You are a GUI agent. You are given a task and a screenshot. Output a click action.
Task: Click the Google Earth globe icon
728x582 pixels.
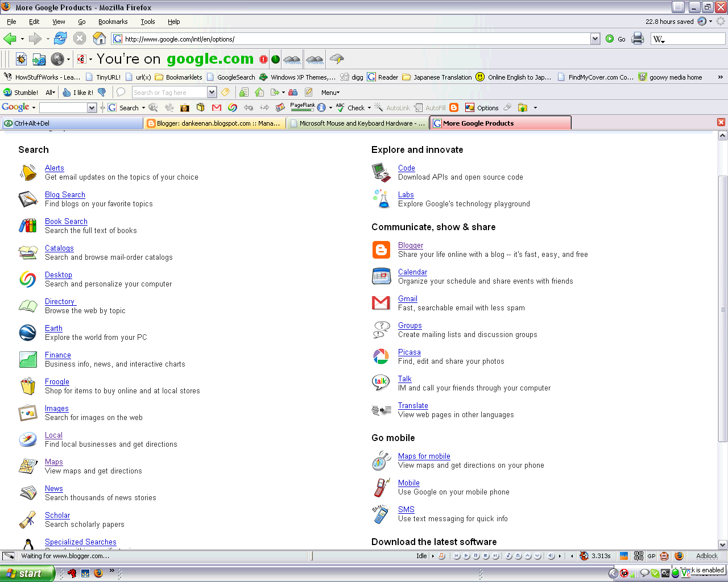tap(28, 332)
